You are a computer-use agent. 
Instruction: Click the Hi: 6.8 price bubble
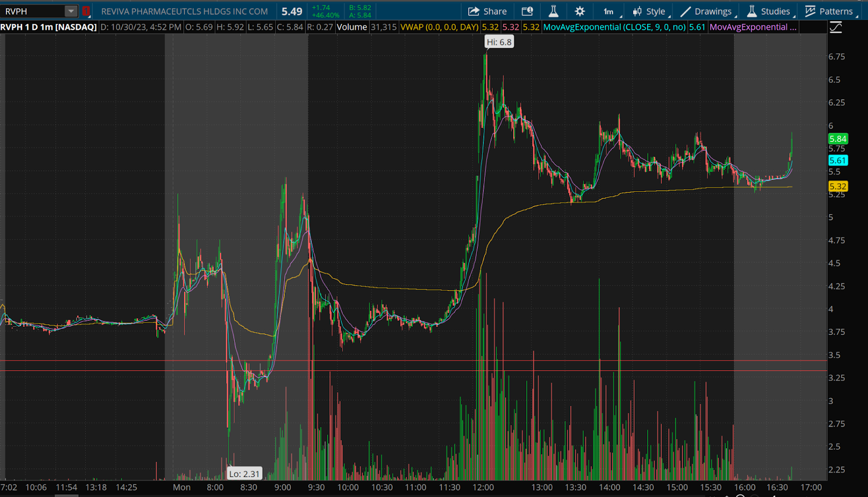499,42
